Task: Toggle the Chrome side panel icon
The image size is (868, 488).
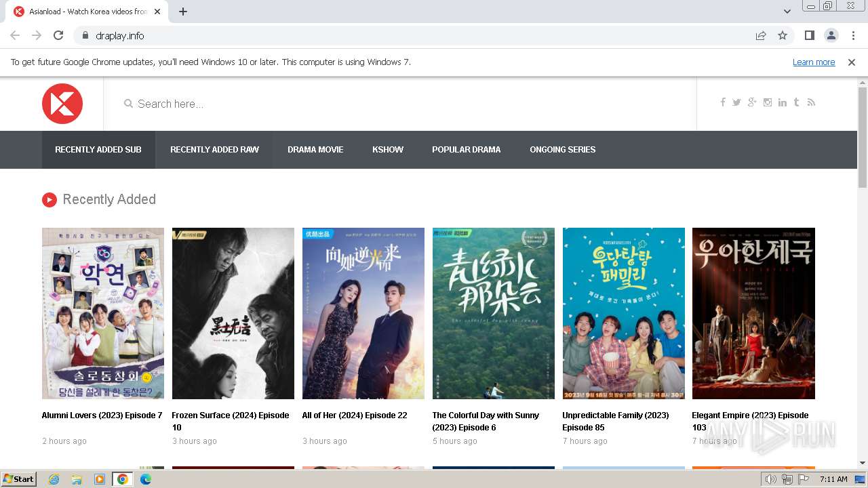Action: click(x=809, y=35)
